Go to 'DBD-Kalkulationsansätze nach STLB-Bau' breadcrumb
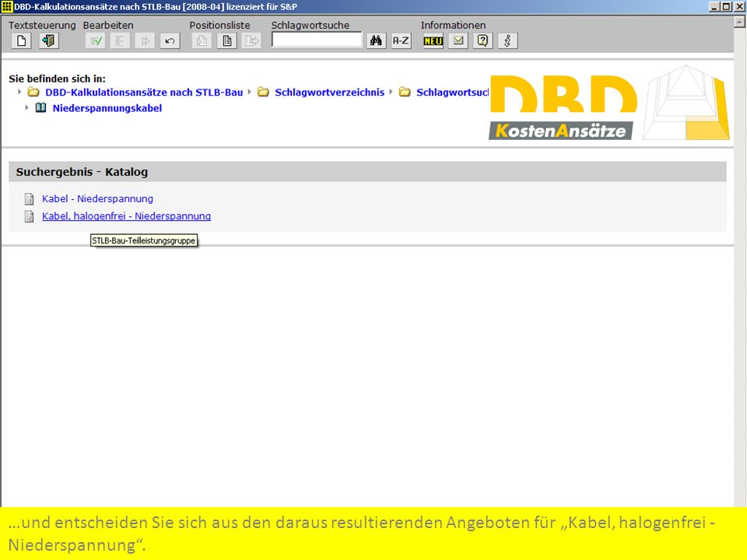 tap(144, 93)
